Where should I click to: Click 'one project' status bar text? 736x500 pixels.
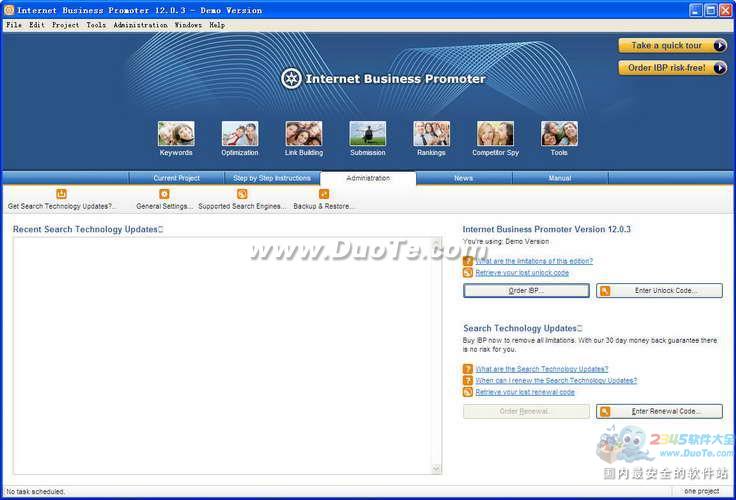tap(701, 491)
